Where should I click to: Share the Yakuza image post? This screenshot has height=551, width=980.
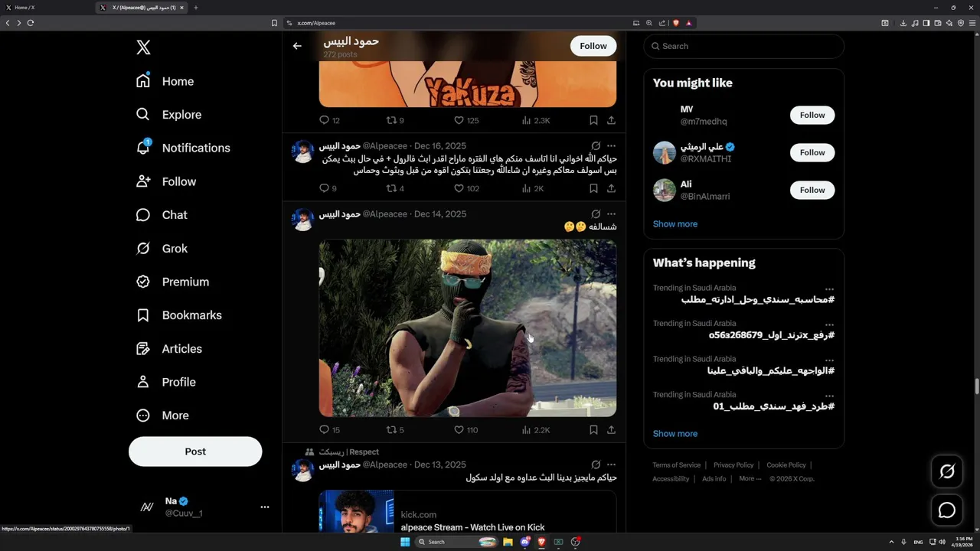tap(611, 120)
